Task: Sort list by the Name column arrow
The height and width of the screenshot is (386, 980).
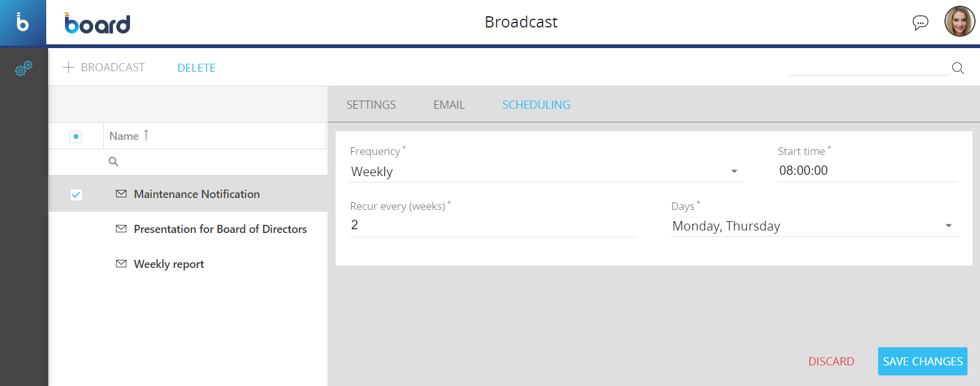Action: 146,135
